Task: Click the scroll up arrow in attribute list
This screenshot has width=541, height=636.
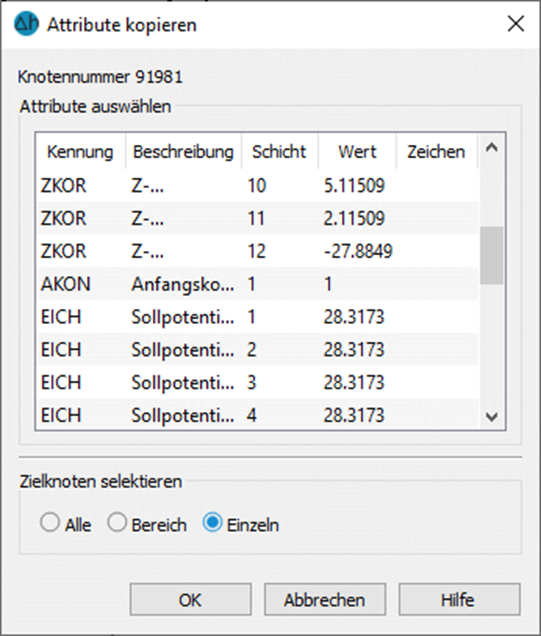Action: pyautogui.click(x=492, y=148)
